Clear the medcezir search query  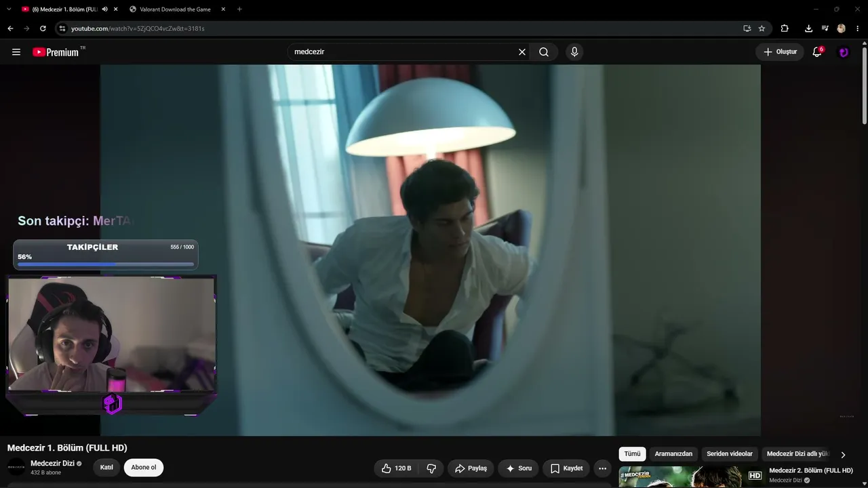click(522, 52)
